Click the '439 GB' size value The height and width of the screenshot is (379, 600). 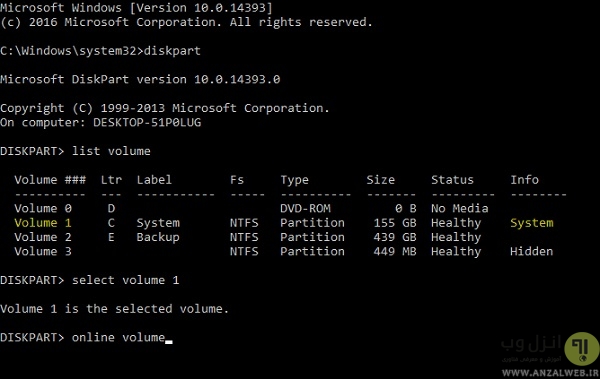(395, 237)
